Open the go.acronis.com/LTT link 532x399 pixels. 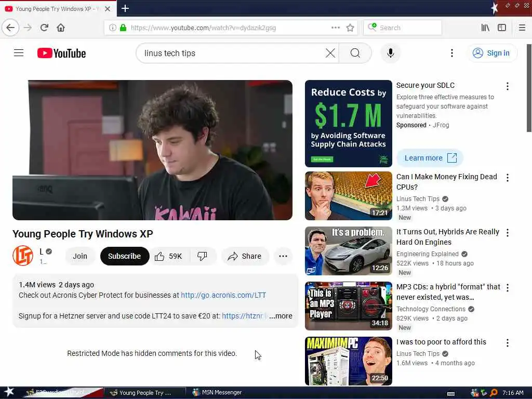pos(223,295)
